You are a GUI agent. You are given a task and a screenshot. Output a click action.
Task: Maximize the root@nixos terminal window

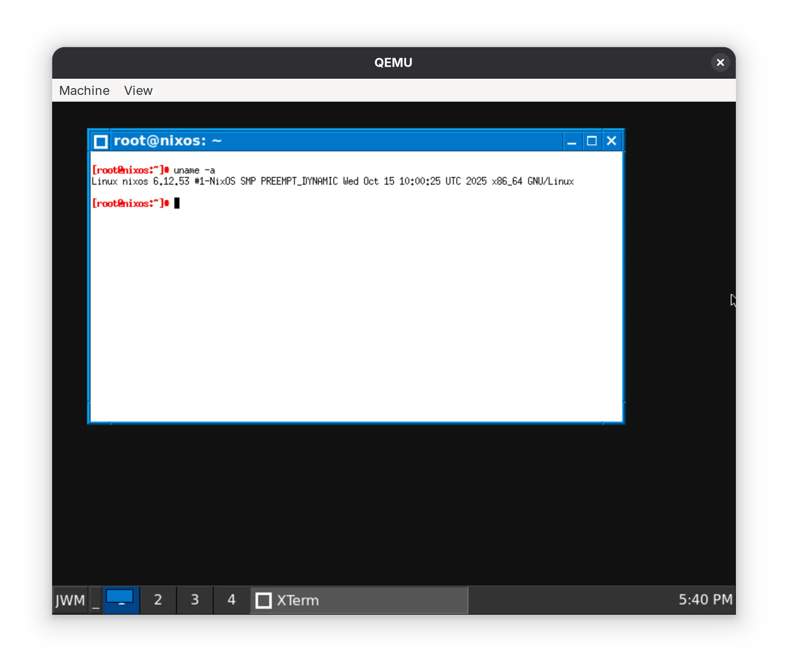click(x=591, y=141)
